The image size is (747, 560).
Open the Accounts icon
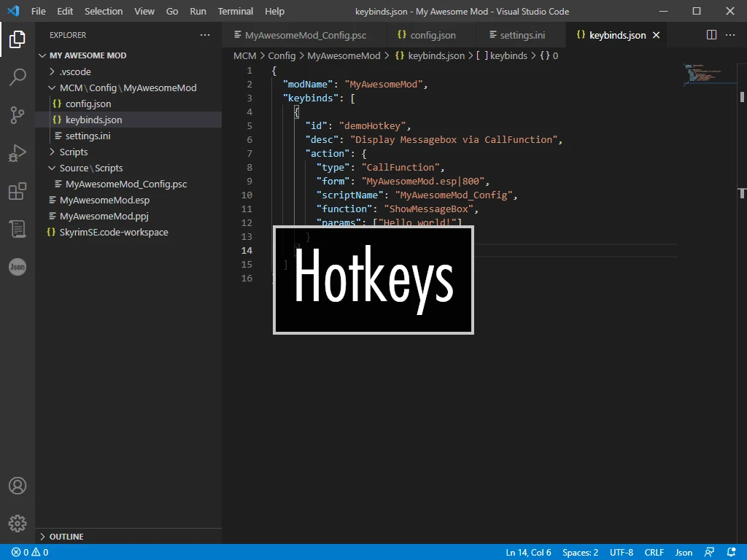pyautogui.click(x=18, y=486)
